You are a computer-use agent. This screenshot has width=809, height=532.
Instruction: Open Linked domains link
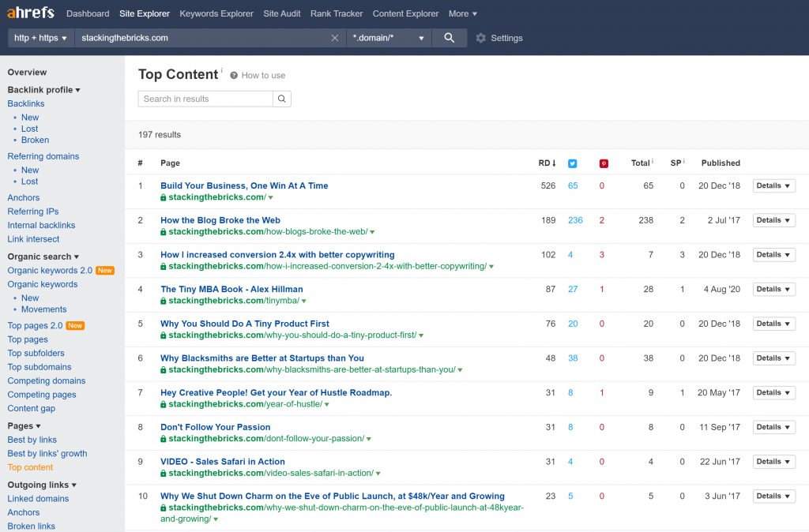38,499
